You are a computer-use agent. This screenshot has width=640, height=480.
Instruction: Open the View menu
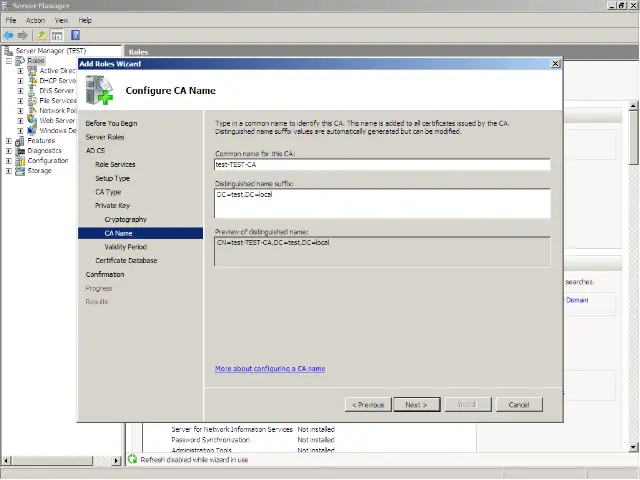tap(62, 20)
